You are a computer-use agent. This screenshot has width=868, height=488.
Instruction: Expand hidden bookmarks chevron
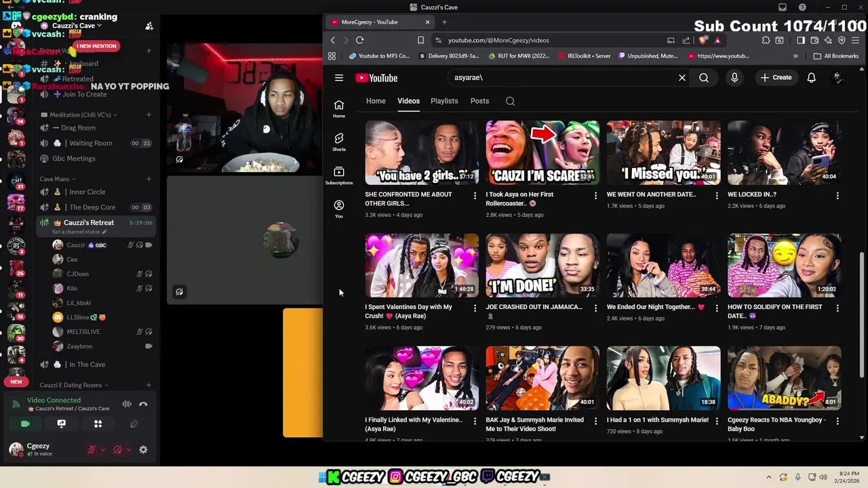click(795, 56)
